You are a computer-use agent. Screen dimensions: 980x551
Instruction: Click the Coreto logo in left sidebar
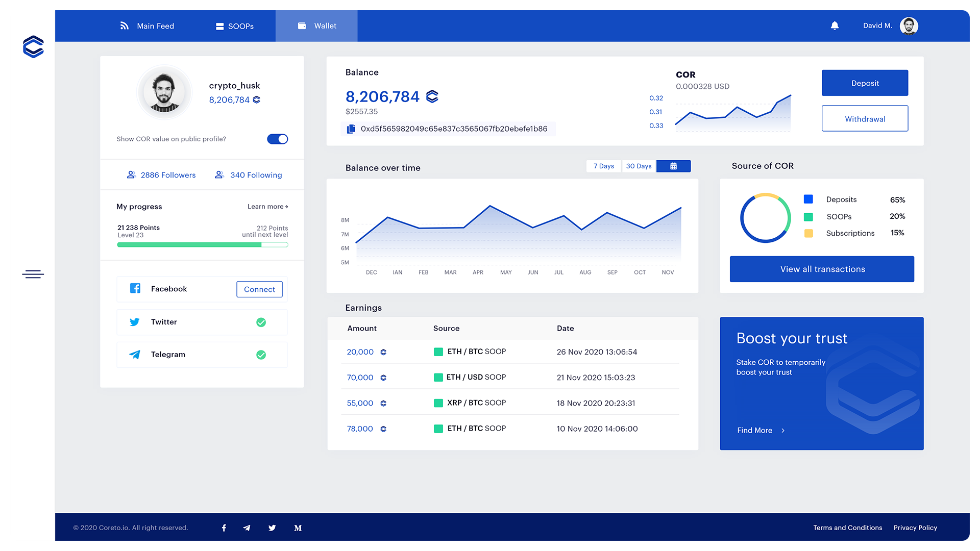click(33, 46)
